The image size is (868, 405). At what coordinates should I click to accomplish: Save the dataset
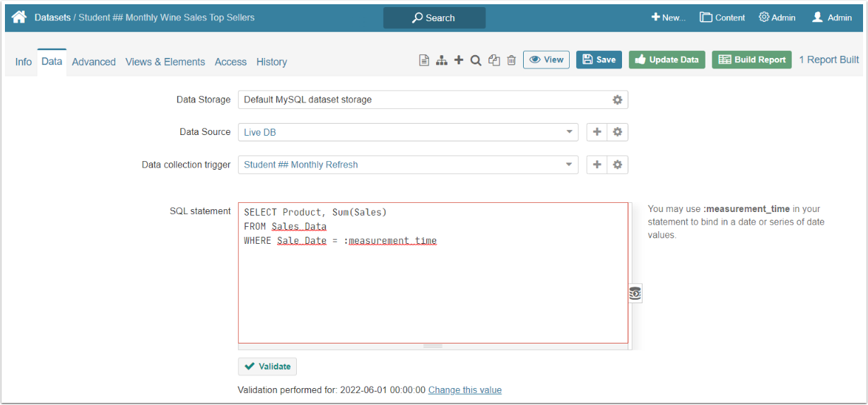pyautogui.click(x=599, y=59)
